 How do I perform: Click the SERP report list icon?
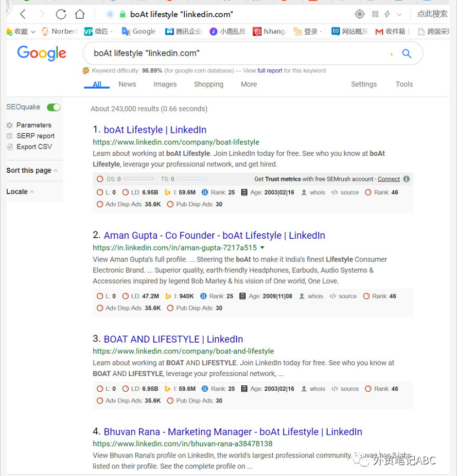[x=10, y=136]
